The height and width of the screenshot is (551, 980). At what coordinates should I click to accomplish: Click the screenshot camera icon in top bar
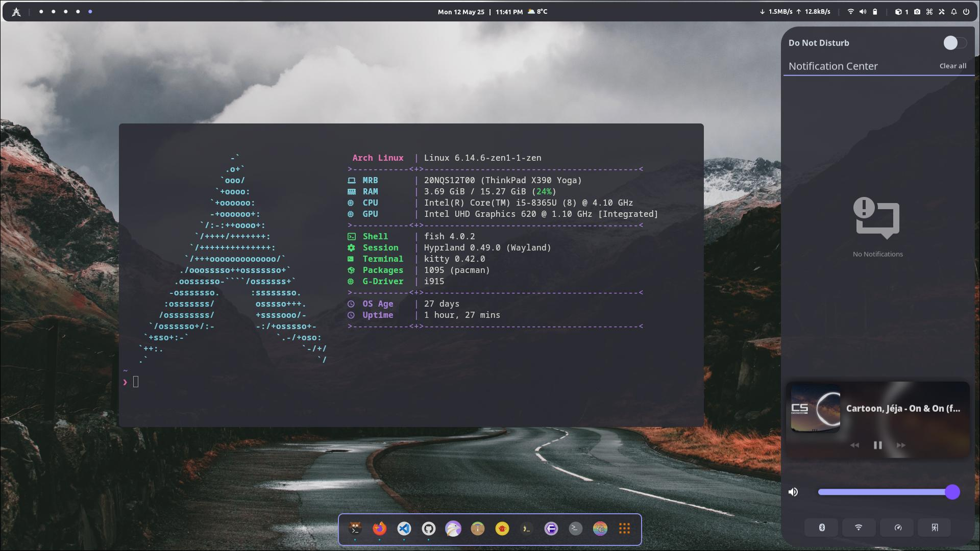click(917, 12)
